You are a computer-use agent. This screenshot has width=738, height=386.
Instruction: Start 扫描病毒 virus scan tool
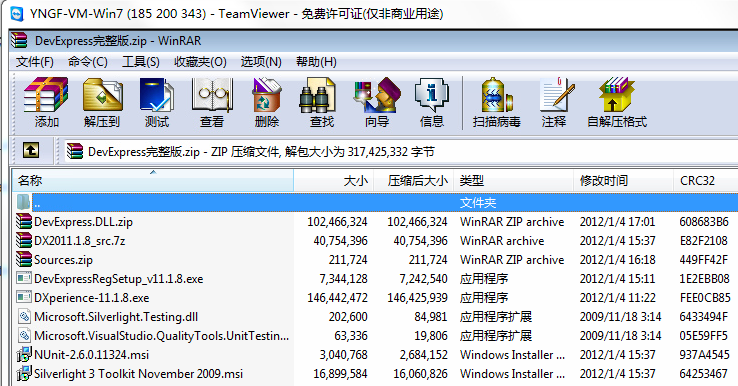[x=497, y=102]
